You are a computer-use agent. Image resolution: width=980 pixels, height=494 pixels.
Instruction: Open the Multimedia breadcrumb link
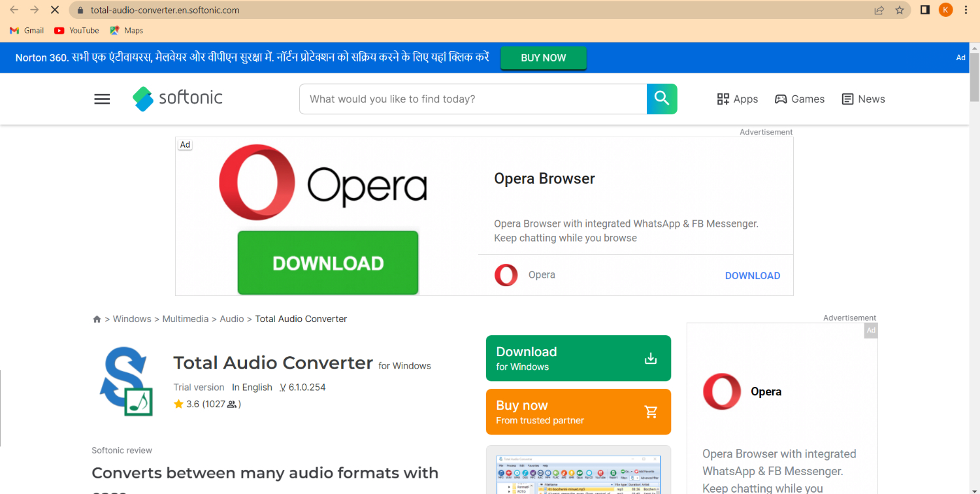186,319
